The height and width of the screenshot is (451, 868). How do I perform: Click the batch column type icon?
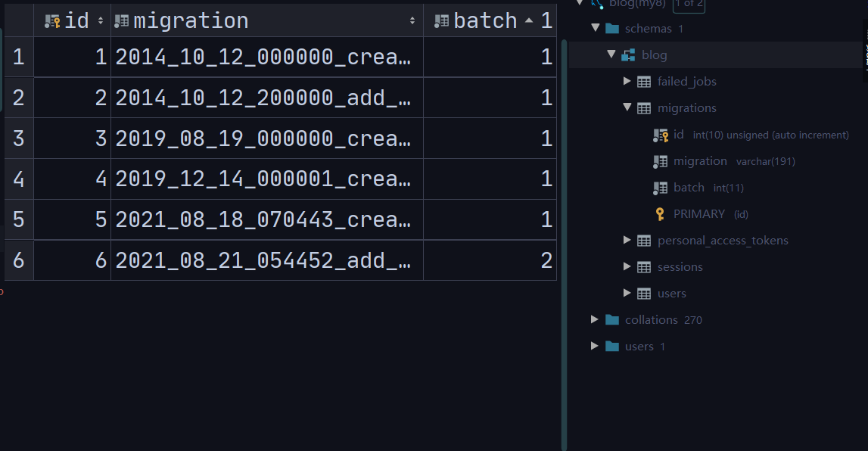click(x=441, y=22)
